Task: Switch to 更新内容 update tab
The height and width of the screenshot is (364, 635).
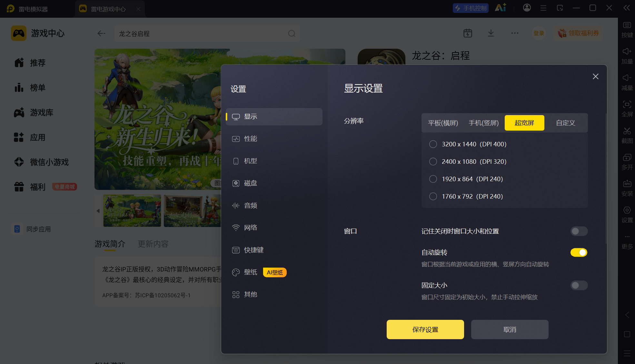Action: click(x=153, y=244)
